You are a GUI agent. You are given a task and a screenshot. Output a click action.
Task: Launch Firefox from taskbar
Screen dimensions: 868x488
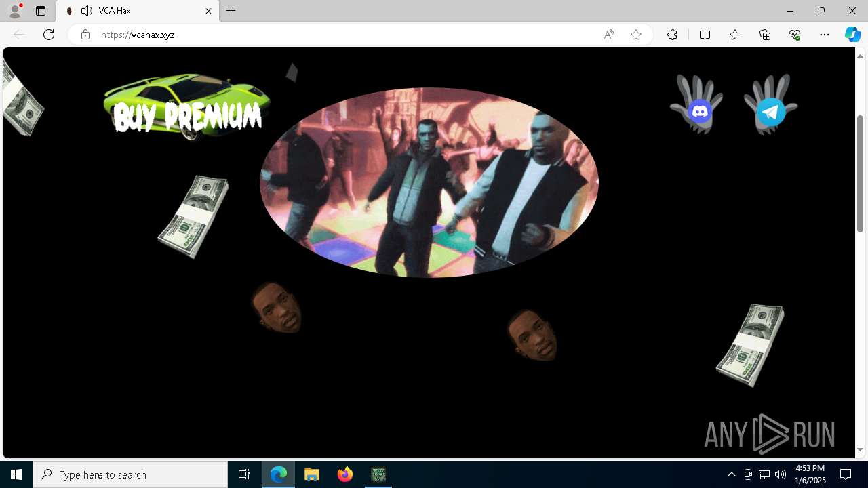pyautogui.click(x=345, y=474)
